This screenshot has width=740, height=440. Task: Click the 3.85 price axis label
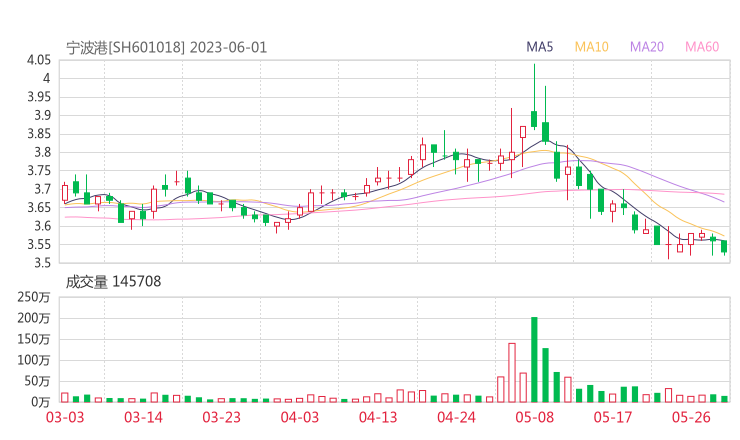pos(39,134)
